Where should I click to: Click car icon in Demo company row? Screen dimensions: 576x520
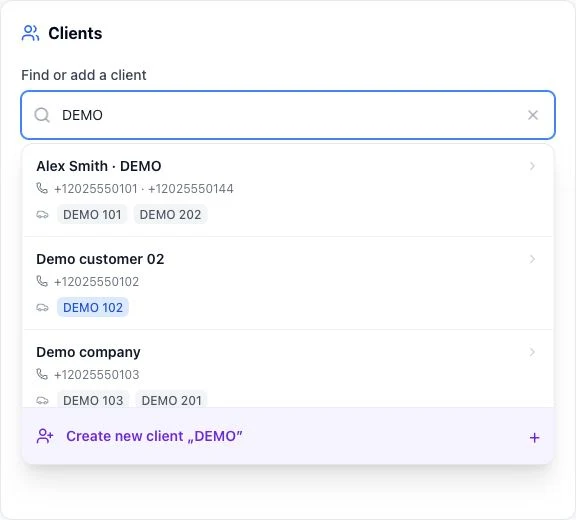[42, 400]
